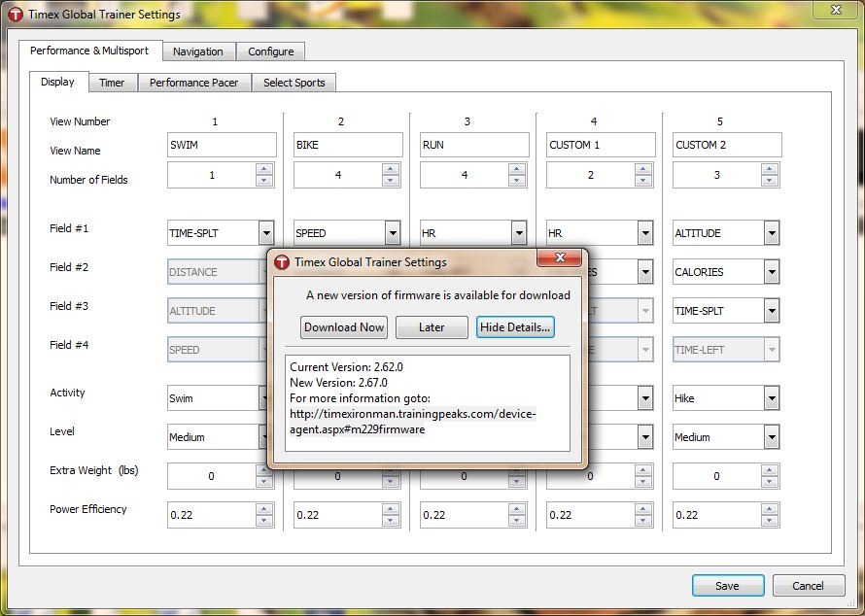Increase Power Efficiency for RUN view

(517, 508)
